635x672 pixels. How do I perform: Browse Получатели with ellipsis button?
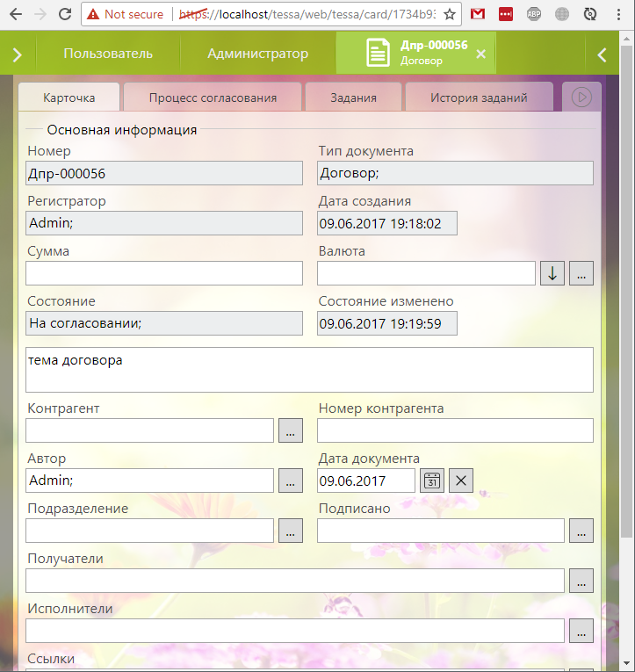[x=581, y=581]
